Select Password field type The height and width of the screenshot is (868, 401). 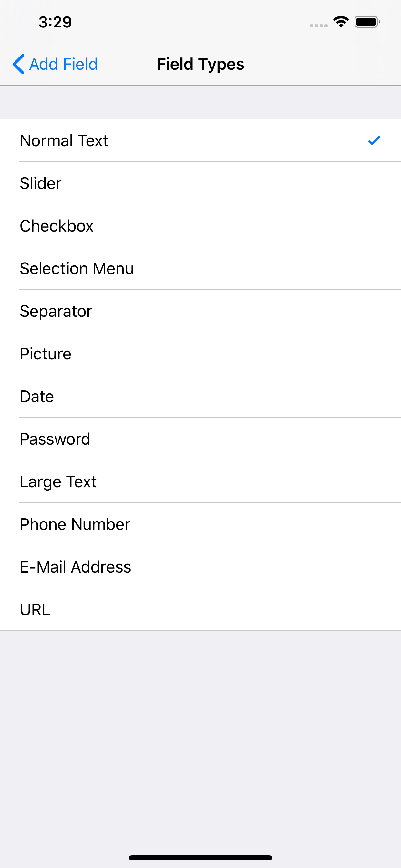click(x=200, y=439)
